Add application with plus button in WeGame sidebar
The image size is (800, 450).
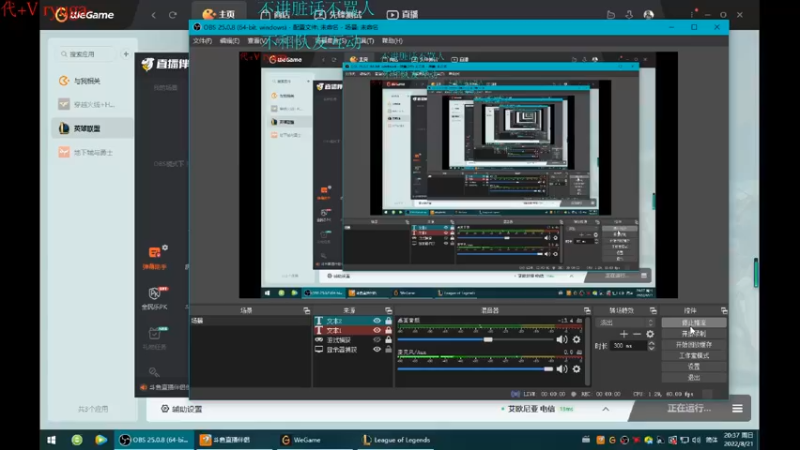126,54
